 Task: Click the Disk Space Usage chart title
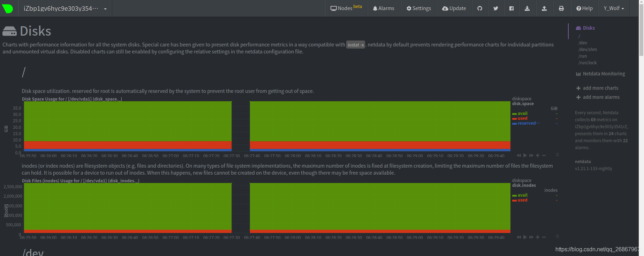(x=72, y=99)
